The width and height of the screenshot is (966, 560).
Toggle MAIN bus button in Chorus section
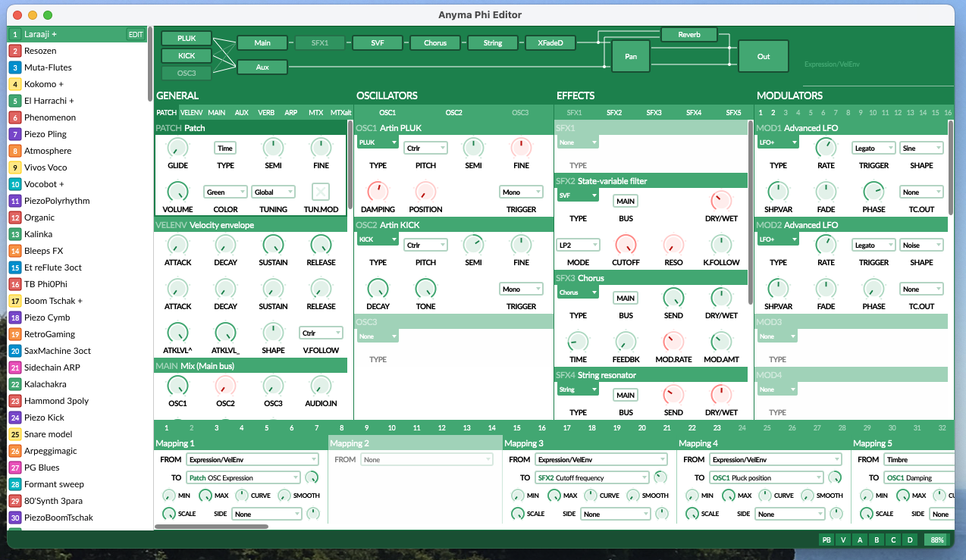(x=626, y=299)
